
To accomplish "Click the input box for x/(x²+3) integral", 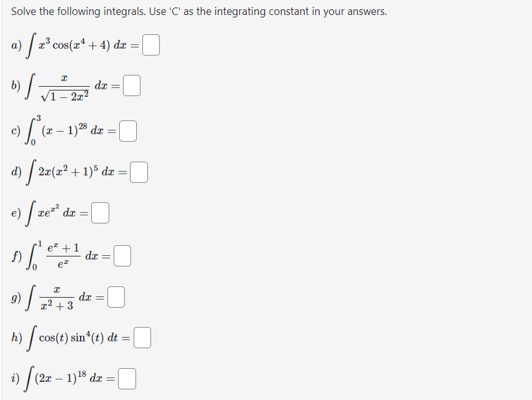I will pos(116,297).
